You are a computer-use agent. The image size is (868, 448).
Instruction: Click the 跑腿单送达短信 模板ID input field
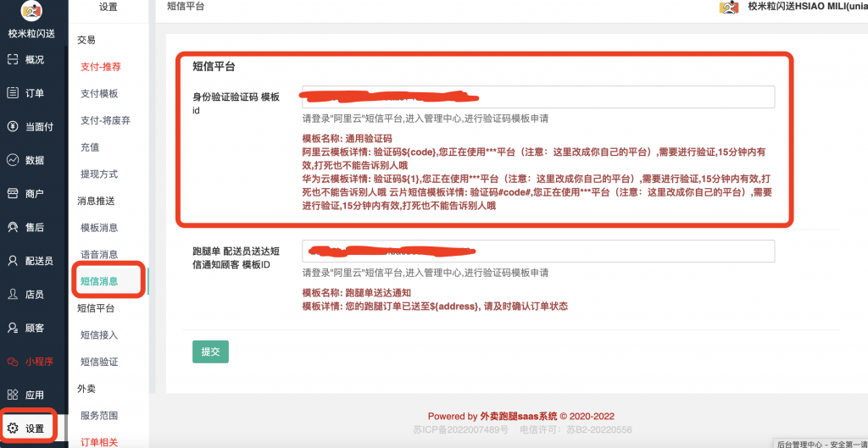[538, 252]
